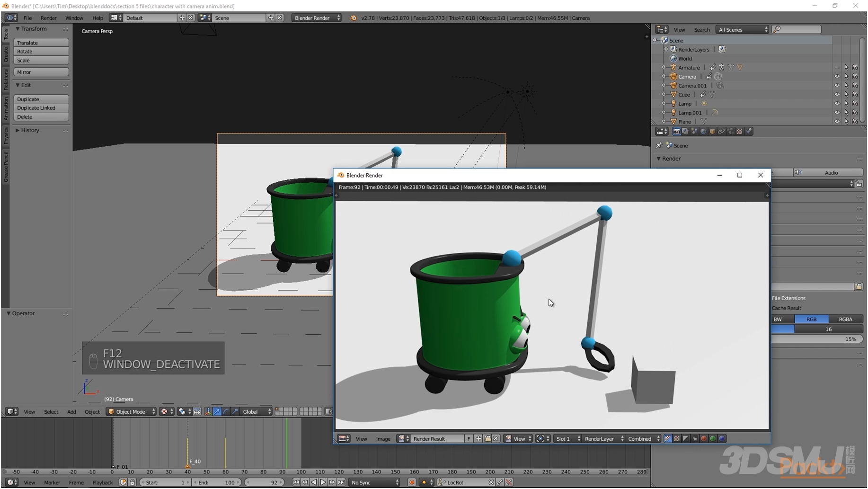Open the File menu
This screenshot has width=868, height=489.
27,18
